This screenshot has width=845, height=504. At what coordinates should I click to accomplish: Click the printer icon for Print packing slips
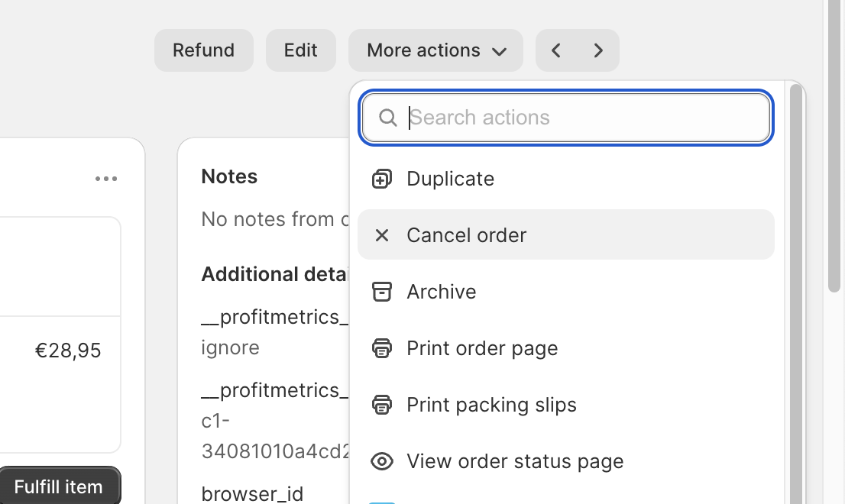coord(381,405)
